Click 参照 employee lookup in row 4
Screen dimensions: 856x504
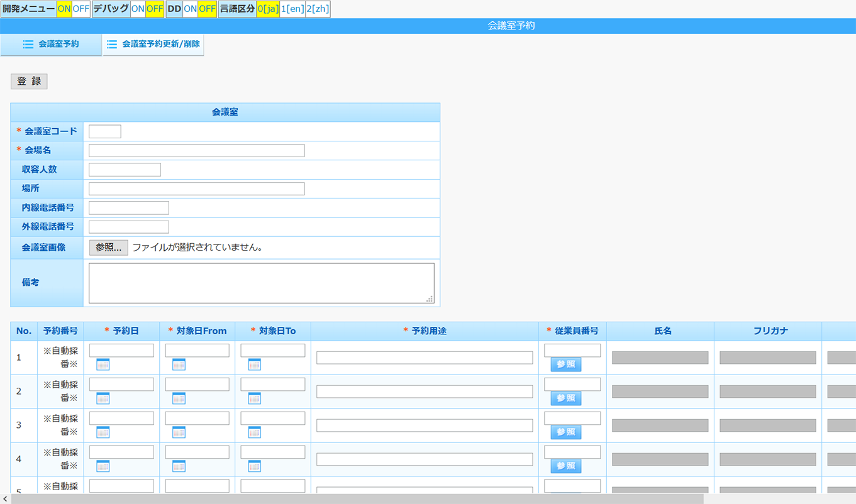click(x=566, y=466)
